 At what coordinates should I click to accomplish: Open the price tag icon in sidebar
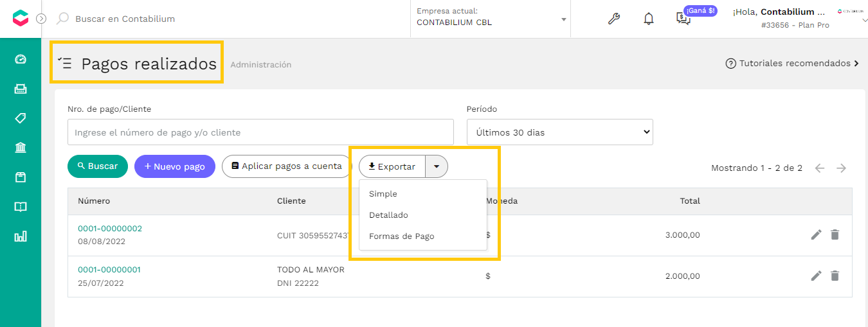point(21,118)
